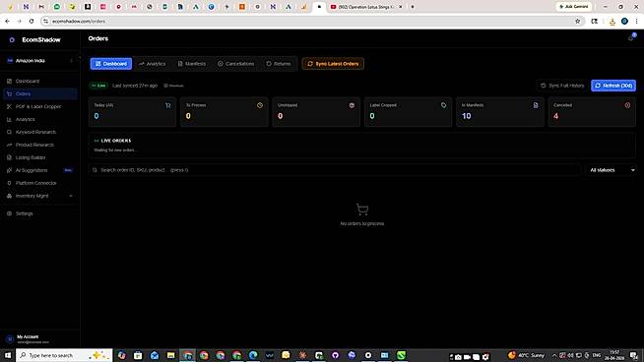
Task: Click the Live status badge
Action: [98, 86]
